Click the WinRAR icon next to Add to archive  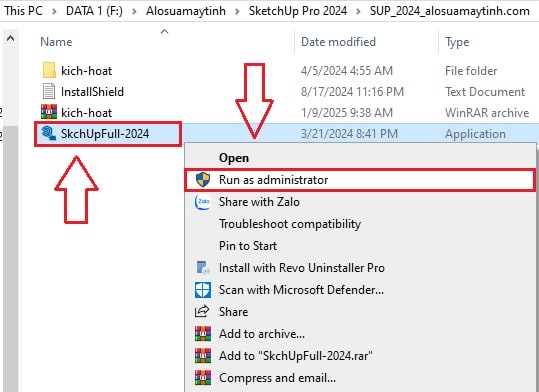click(203, 334)
